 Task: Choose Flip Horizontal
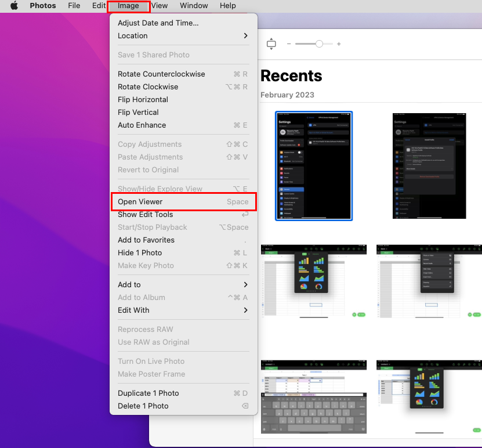(183, 100)
